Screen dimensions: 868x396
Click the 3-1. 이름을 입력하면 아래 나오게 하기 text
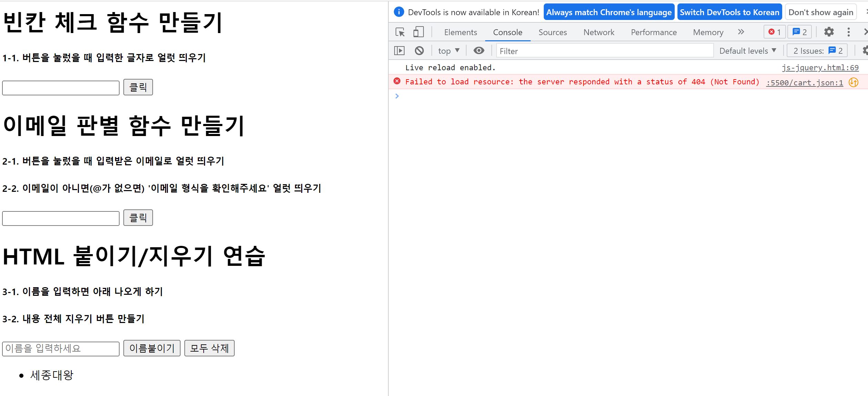pos(83,291)
